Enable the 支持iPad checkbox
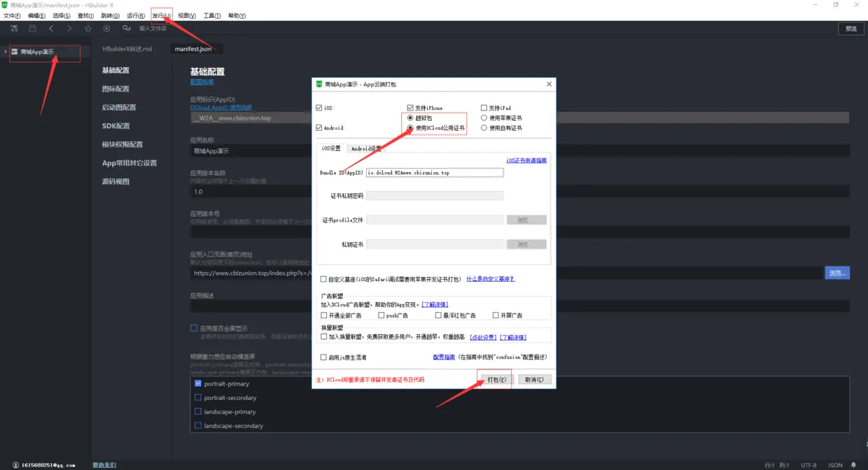 pyautogui.click(x=484, y=108)
